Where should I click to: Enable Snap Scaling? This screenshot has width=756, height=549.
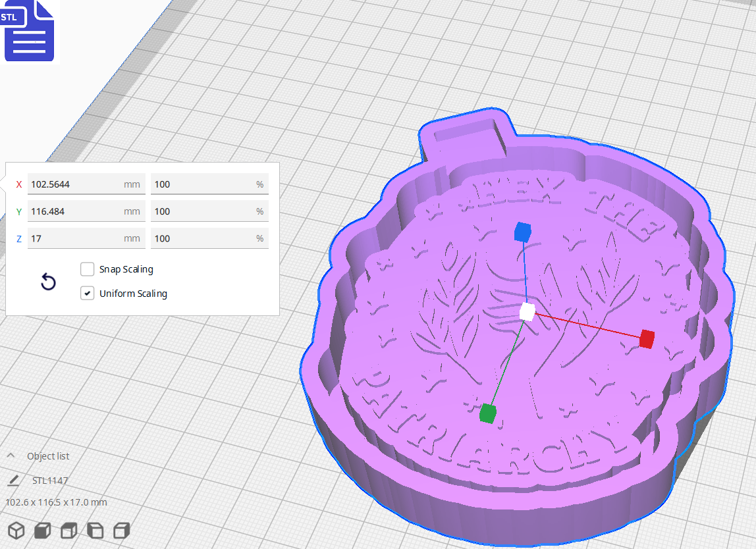(x=87, y=269)
